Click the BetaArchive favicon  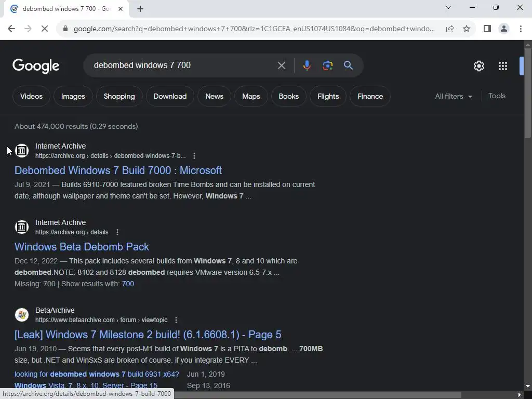tap(22, 314)
